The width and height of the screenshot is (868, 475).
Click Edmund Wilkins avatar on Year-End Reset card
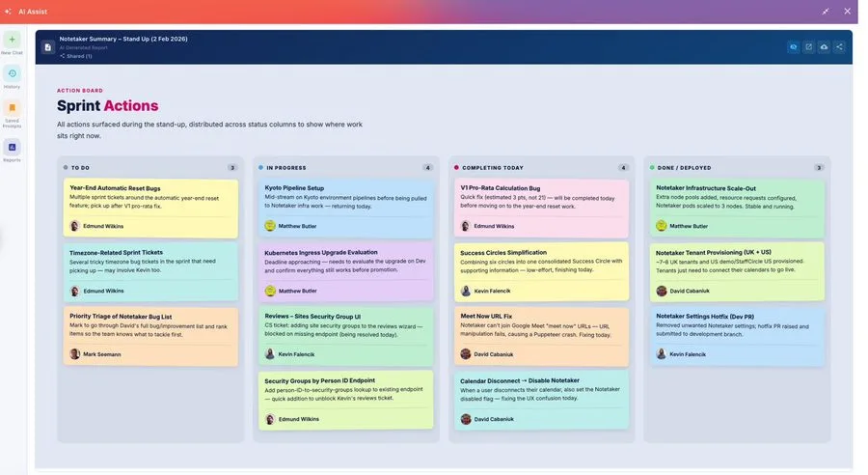click(74, 226)
